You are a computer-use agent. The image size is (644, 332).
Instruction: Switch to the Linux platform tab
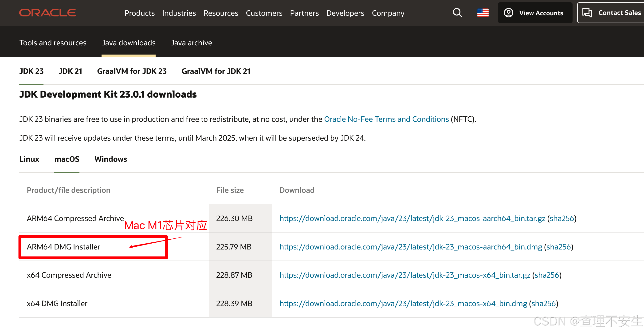point(29,159)
